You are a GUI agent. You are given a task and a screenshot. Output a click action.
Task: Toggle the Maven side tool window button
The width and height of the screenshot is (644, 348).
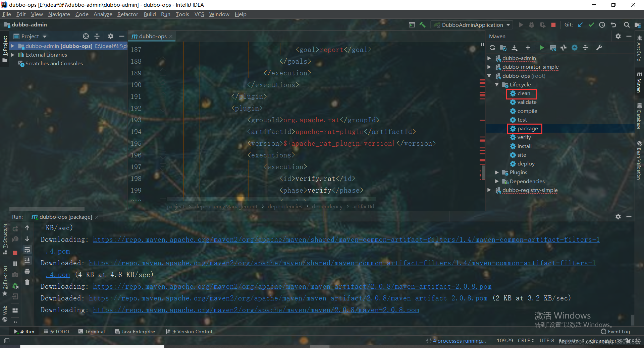[639, 82]
